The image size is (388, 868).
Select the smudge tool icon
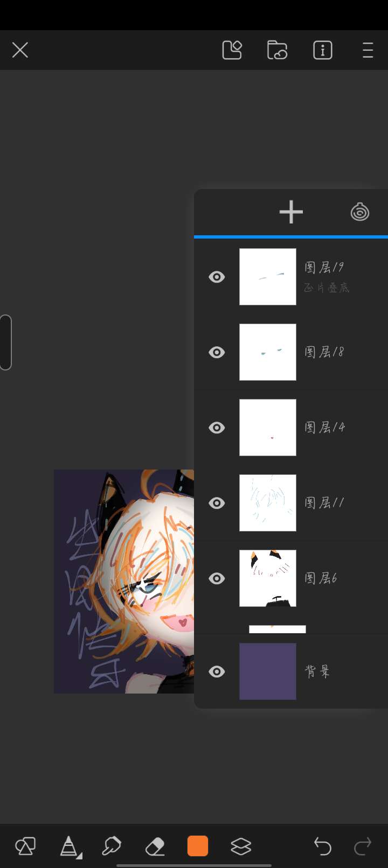coord(112,846)
